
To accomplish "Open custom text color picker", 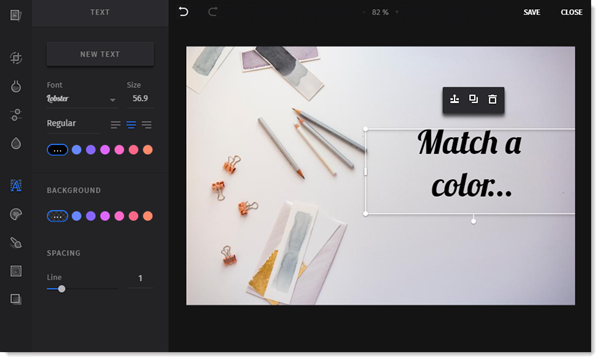I will pos(57,150).
